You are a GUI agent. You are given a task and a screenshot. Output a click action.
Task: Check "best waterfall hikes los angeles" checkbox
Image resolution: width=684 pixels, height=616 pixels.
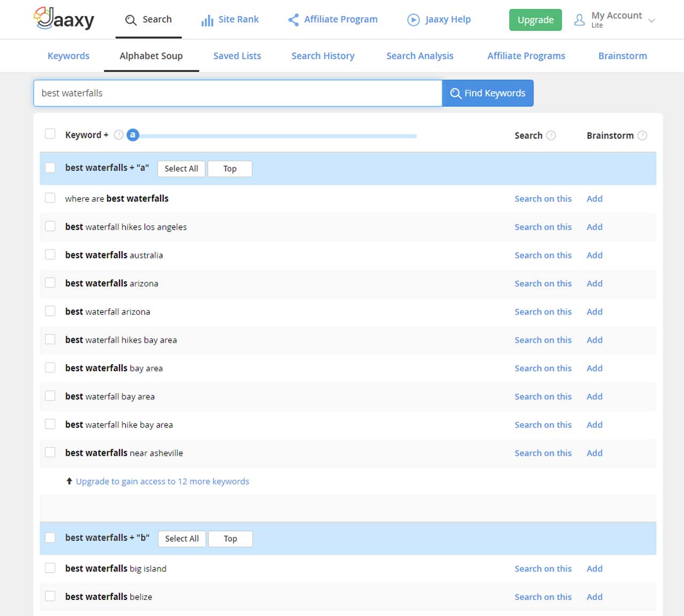[50, 226]
